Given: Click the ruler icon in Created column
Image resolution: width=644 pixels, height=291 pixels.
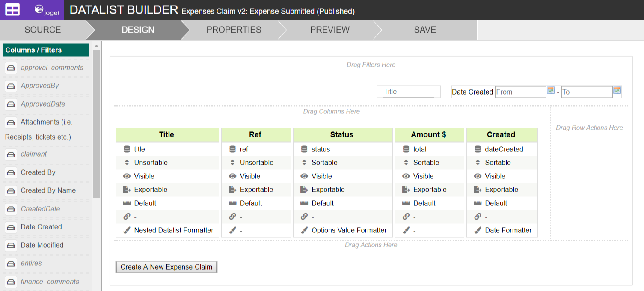Looking at the screenshot, I should (x=478, y=203).
